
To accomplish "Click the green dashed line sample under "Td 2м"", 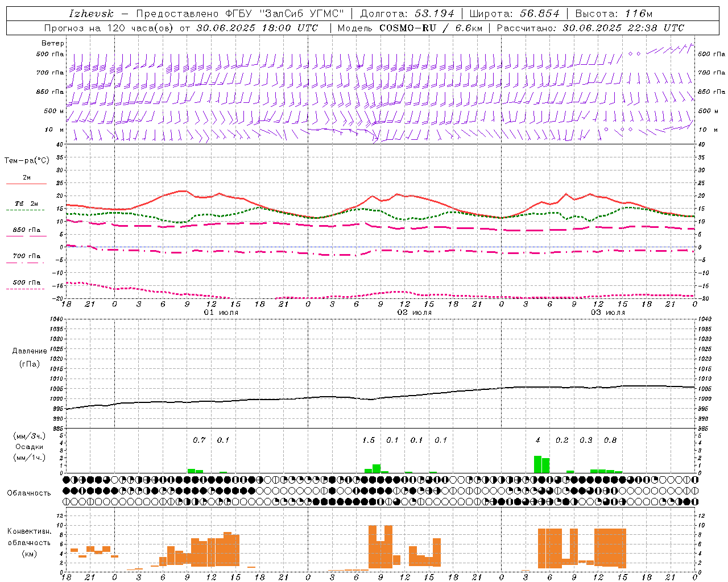I will [x=26, y=210].
